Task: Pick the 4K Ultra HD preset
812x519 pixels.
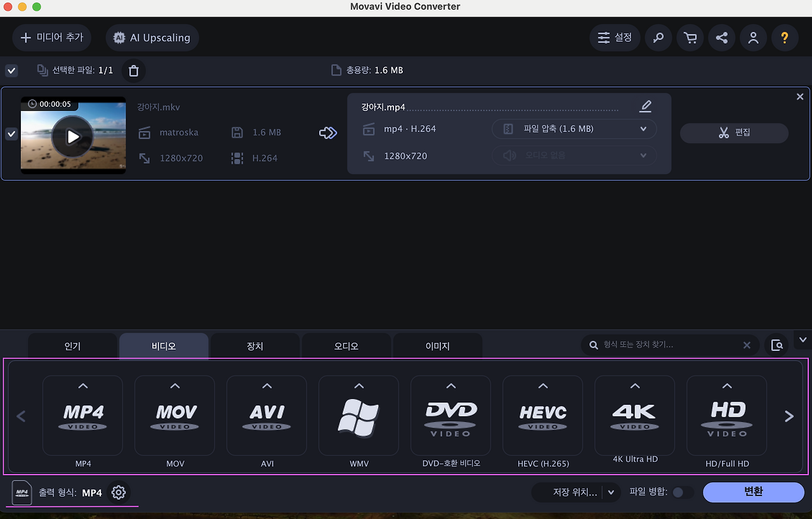Action: [x=634, y=416]
